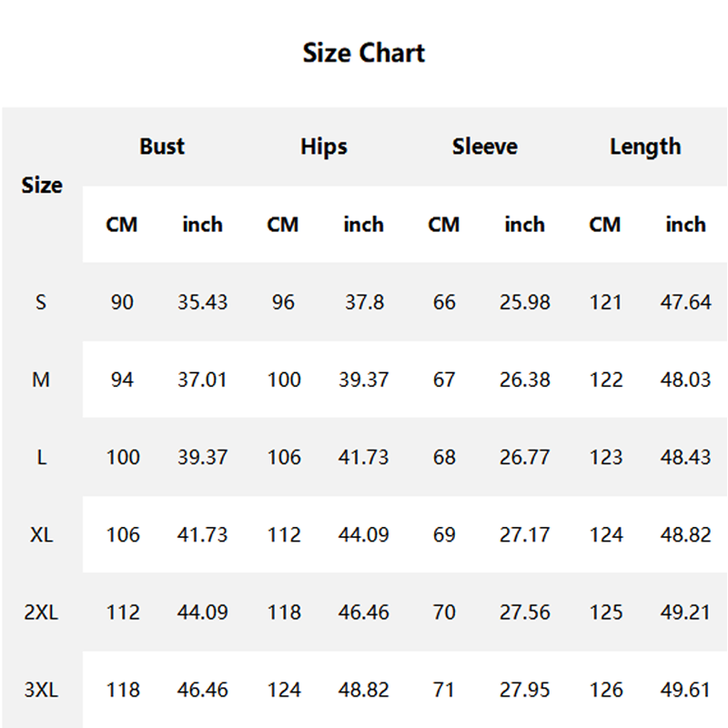Click the 47.64 length inch value

pyautogui.click(x=685, y=302)
